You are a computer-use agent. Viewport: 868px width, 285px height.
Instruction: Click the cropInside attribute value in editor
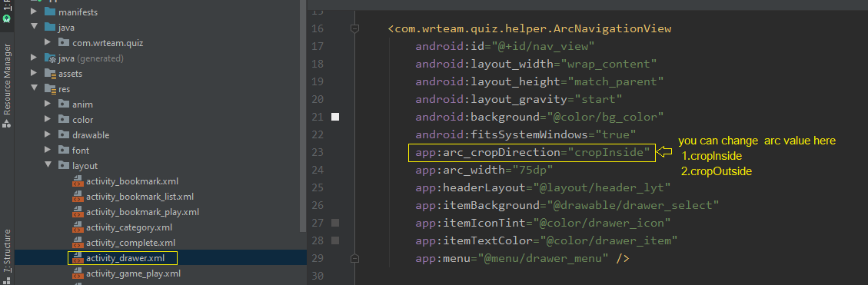(612, 152)
